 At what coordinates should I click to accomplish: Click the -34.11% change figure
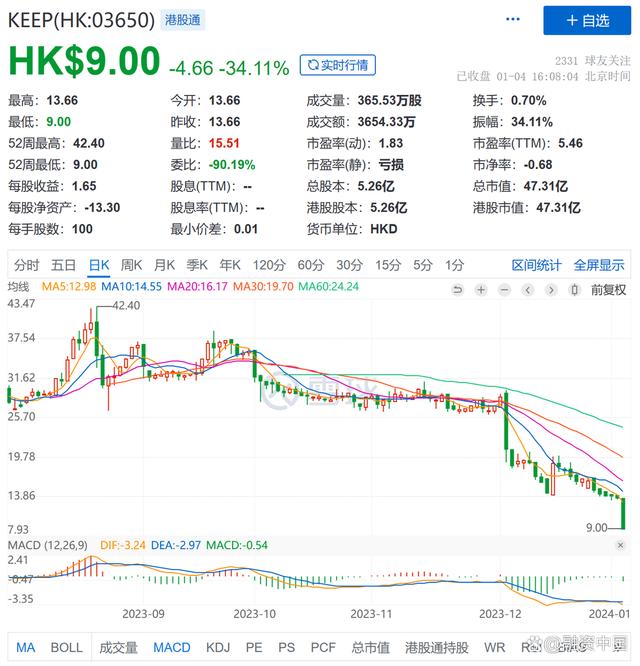point(254,68)
